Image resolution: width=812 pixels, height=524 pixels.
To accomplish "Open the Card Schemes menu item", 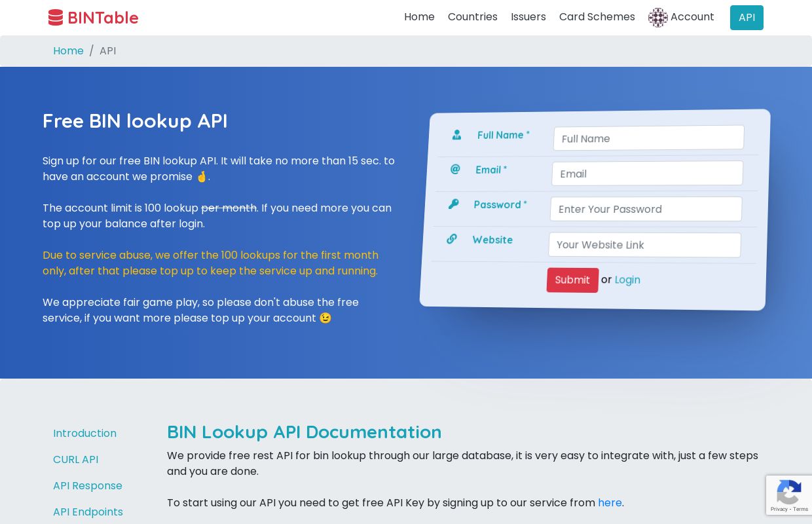I will coord(597,17).
